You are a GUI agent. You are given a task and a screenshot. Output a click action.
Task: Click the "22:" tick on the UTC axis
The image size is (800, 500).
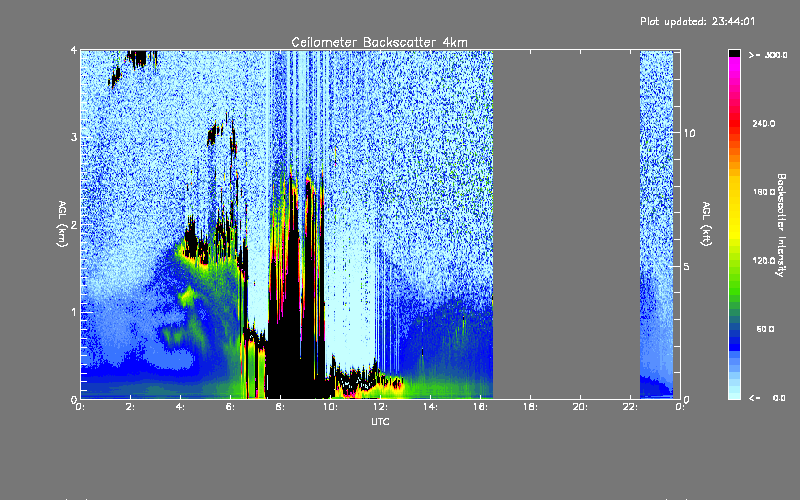(630, 407)
